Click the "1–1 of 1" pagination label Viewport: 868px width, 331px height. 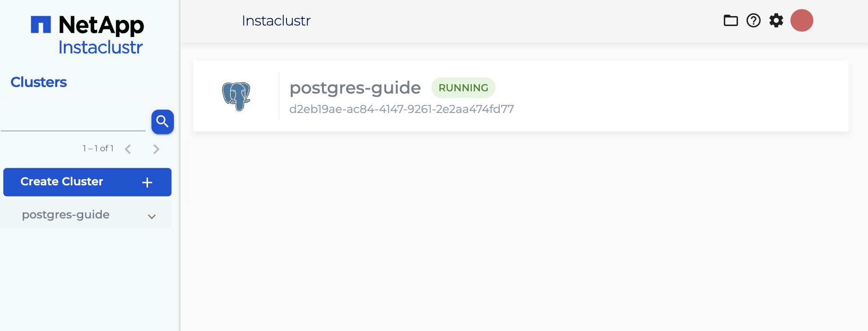pyautogui.click(x=98, y=148)
